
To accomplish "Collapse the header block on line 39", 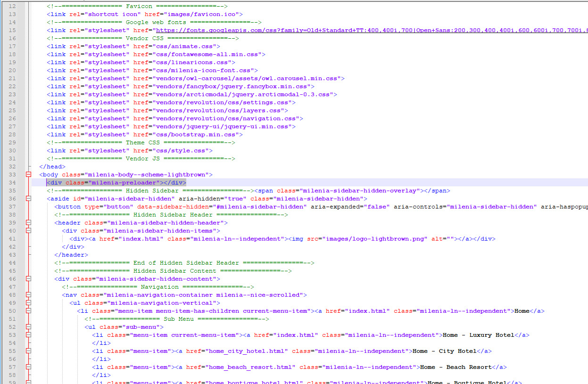I will pyautogui.click(x=28, y=223).
